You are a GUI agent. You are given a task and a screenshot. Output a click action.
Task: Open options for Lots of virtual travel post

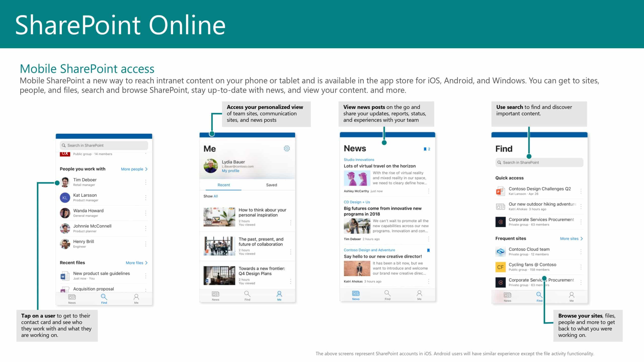[x=429, y=191]
